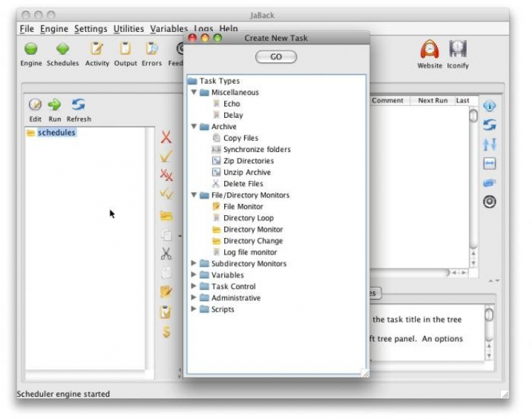Expand the Subdirectory Monitors folder
Viewport: 532px width, 419px height.
coord(194,263)
